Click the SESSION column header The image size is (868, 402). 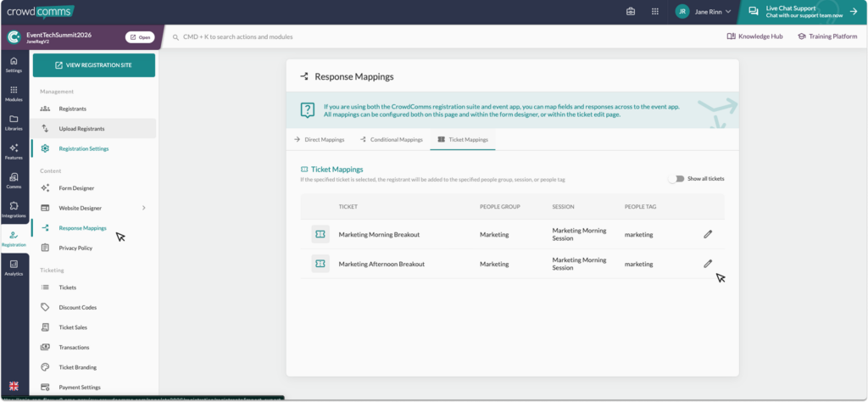[x=563, y=207]
